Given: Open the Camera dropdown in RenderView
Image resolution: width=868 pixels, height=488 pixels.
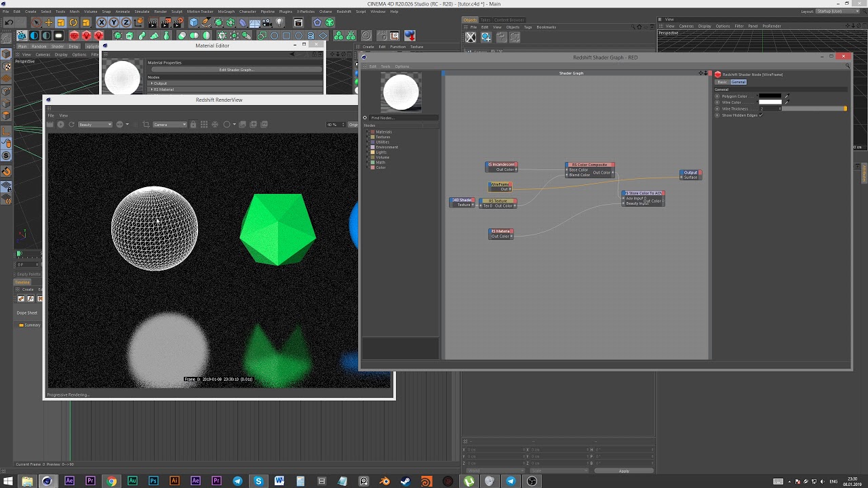Looking at the screenshot, I should 170,125.
